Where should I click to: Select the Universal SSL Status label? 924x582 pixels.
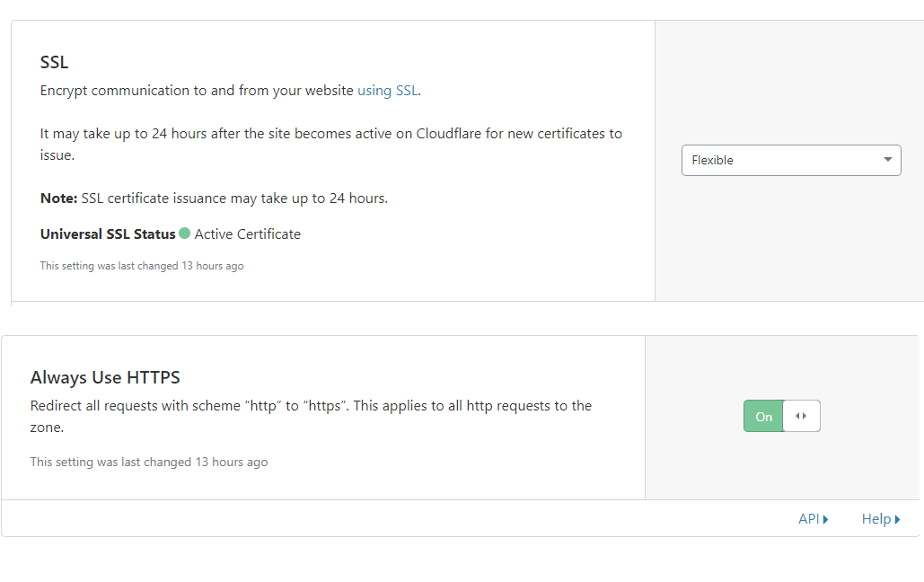point(108,234)
